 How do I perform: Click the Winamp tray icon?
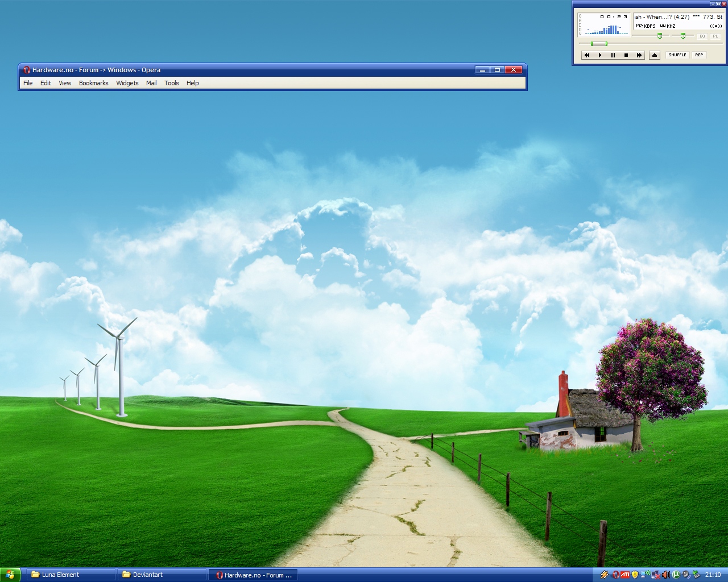click(x=605, y=575)
